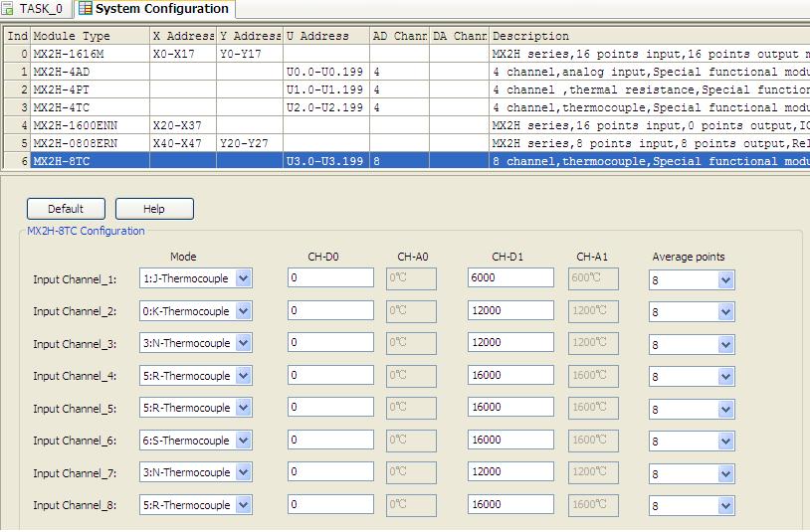The width and height of the screenshot is (810, 532).
Task: Click the X0-X17 address cell
Action: click(183, 54)
